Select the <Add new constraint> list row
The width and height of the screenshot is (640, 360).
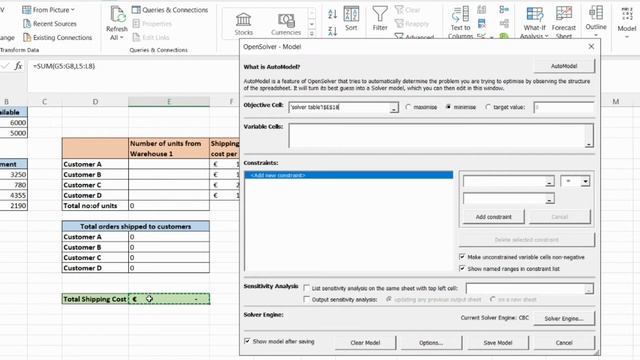point(349,175)
